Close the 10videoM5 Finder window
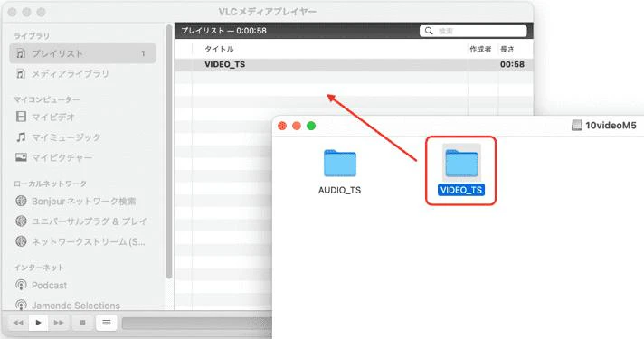The width and height of the screenshot is (644, 339). coord(282,126)
